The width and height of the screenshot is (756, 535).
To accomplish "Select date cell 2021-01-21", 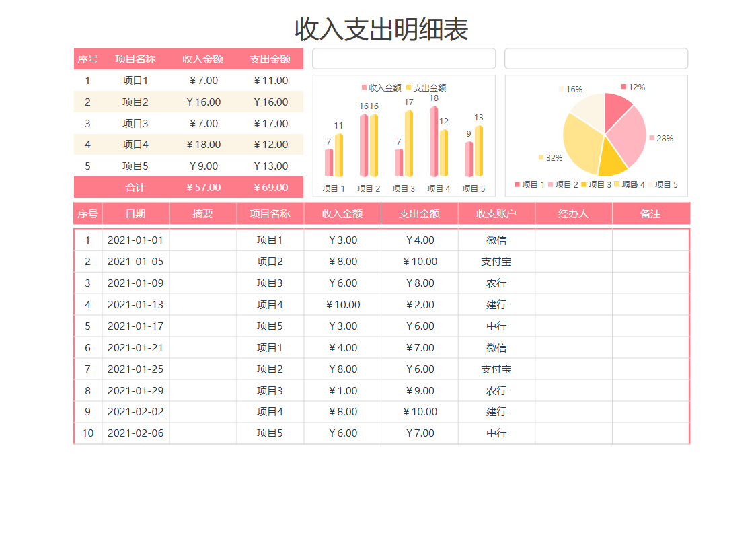I will click(135, 348).
